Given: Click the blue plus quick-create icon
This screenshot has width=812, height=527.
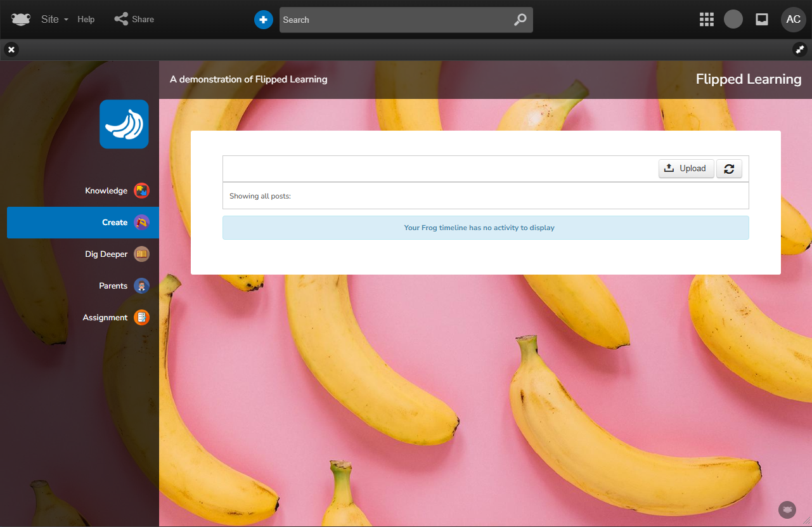Looking at the screenshot, I should pos(263,20).
